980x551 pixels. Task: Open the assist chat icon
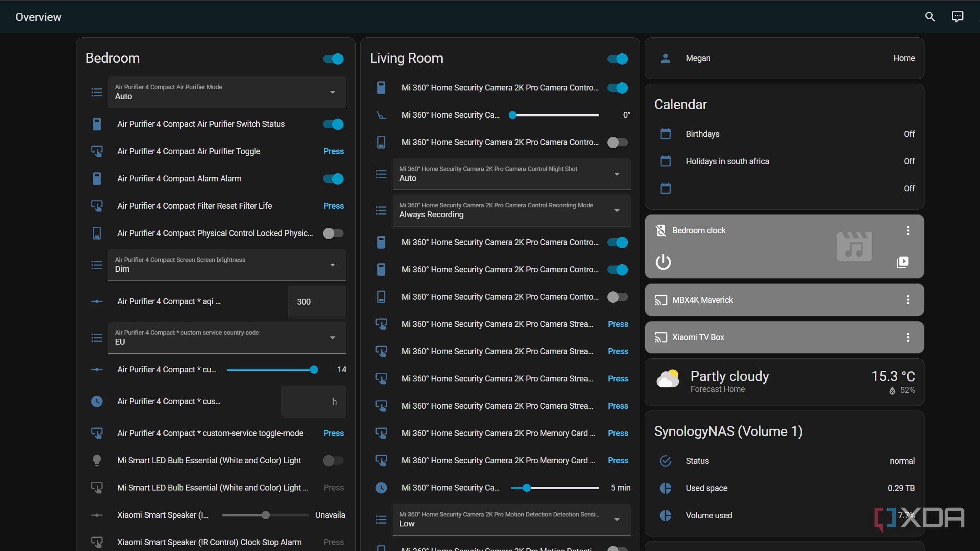point(958,17)
